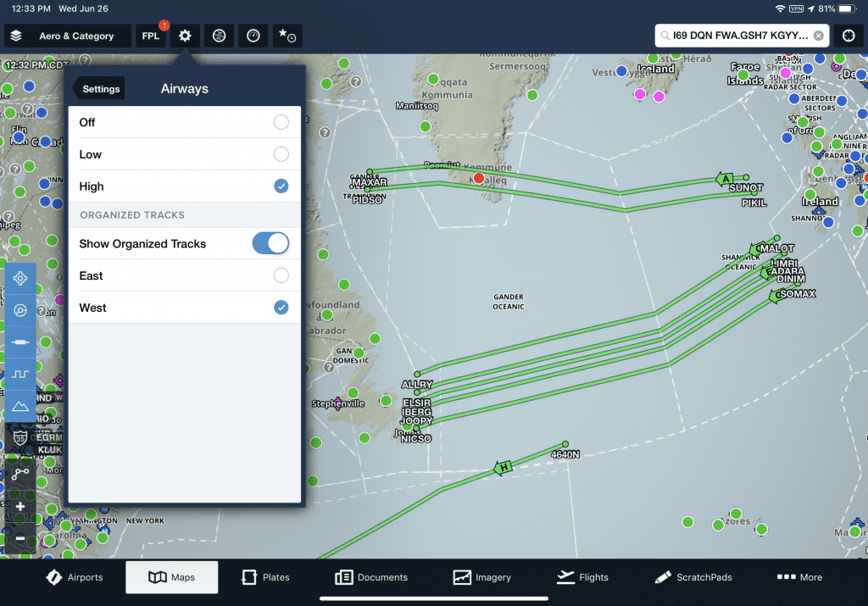Open the map layers selector
The height and width of the screenshot is (606, 868).
coord(14,36)
